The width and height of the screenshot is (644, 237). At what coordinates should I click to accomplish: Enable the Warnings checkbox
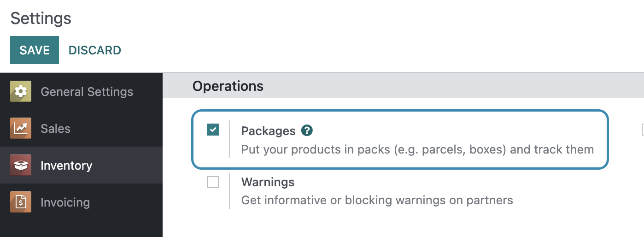coord(213,183)
